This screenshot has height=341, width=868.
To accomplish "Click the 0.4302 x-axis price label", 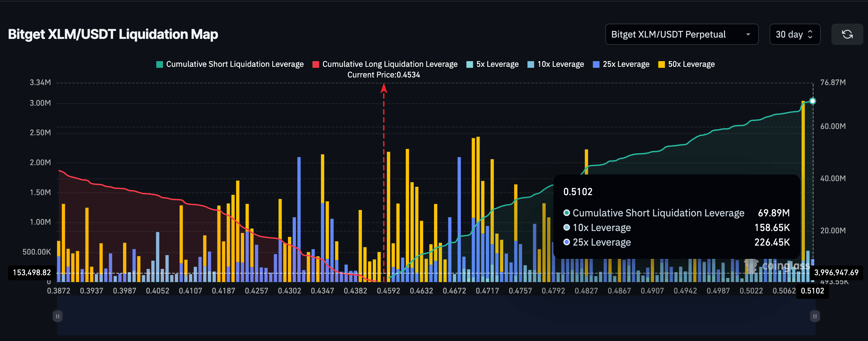I will coord(289,291).
